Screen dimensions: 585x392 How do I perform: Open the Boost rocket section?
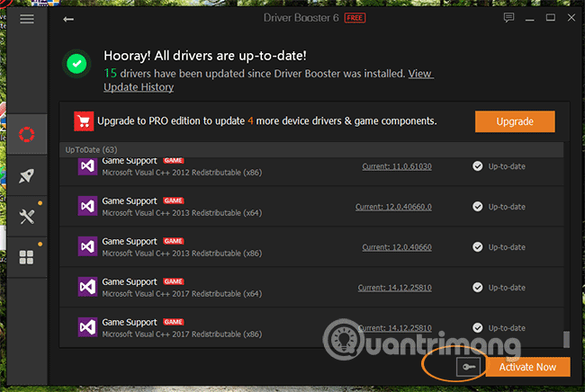27,176
